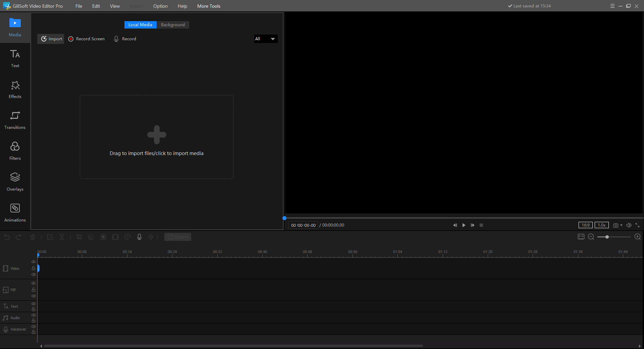
Task: Click the current timecode field
Action: [303, 225]
